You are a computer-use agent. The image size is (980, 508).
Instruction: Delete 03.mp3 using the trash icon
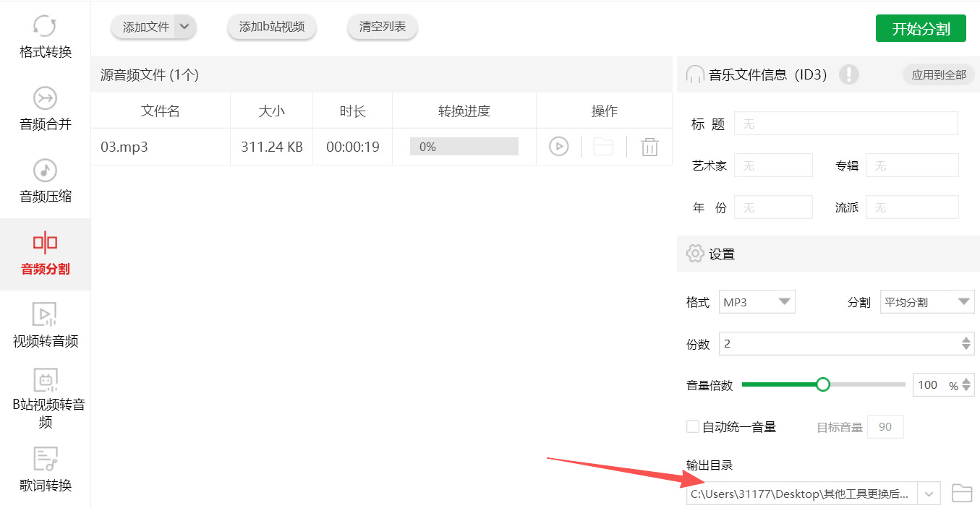pyautogui.click(x=649, y=146)
